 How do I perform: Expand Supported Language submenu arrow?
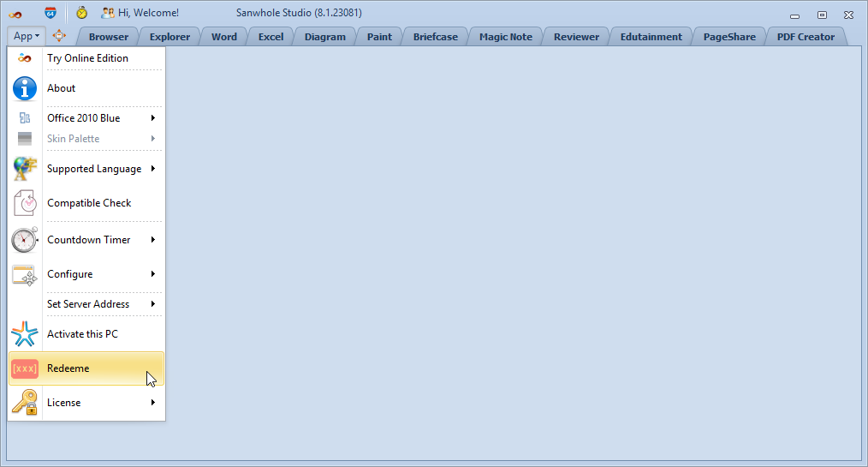[x=152, y=169]
